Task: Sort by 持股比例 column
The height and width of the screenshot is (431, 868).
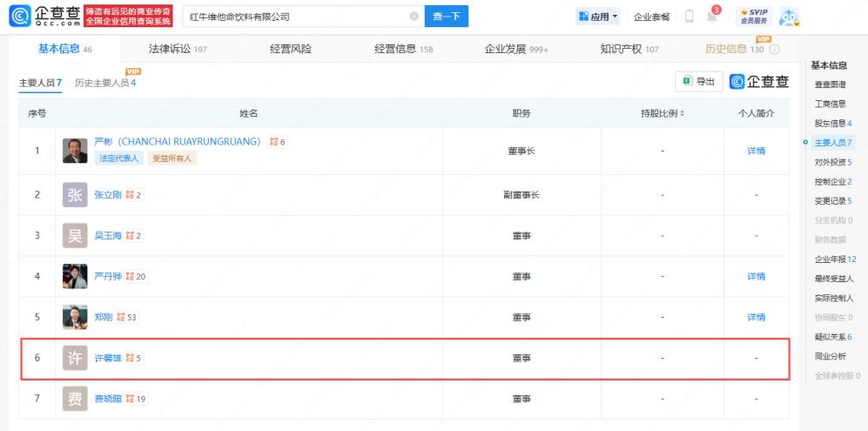Action: pyautogui.click(x=663, y=113)
